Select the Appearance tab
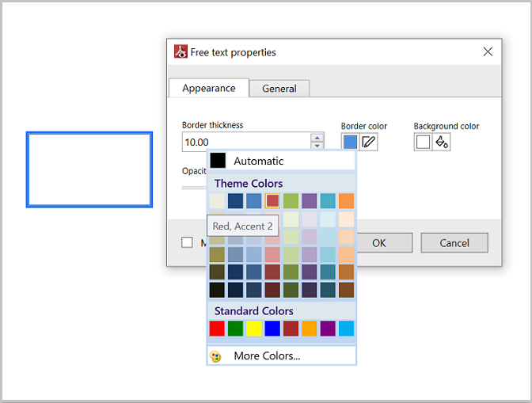Screen dimensions: 532x403 (x=209, y=89)
